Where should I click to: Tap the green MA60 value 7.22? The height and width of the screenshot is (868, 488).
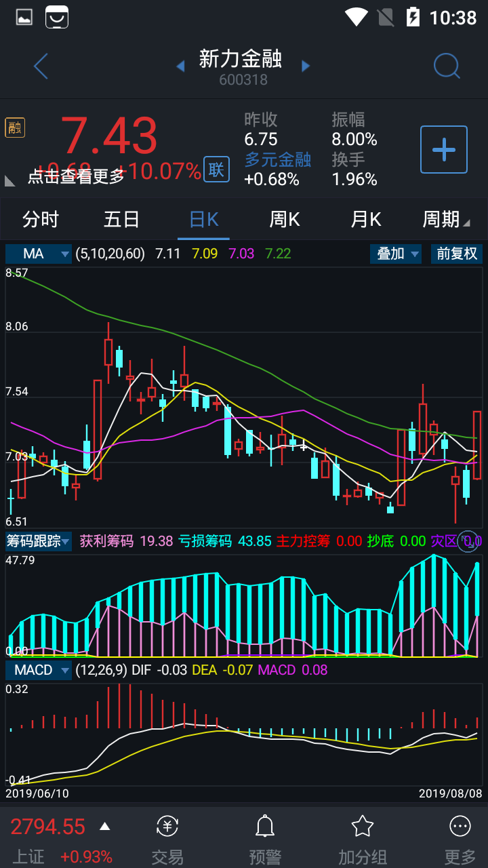278,254
